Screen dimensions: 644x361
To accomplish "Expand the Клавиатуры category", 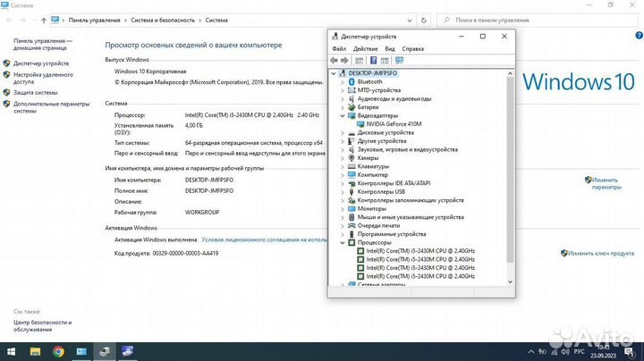I will click(x=343, y=166).
